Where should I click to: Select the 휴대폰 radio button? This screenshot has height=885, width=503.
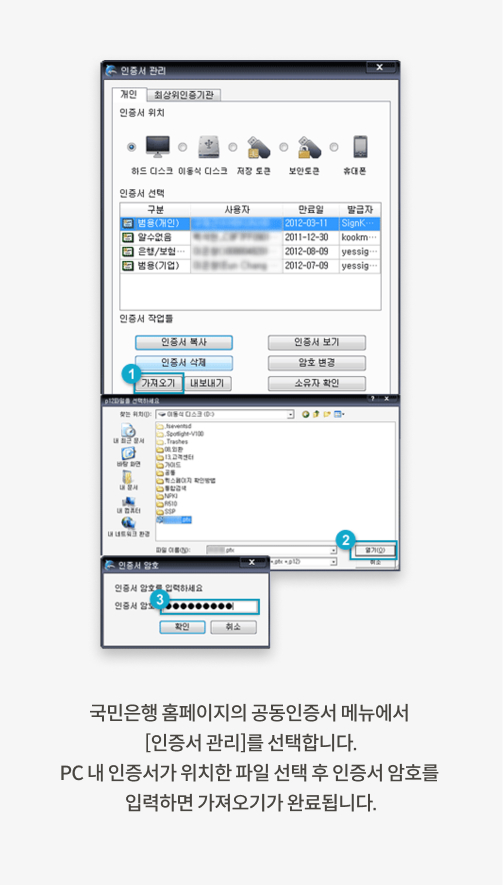(334, 147)
